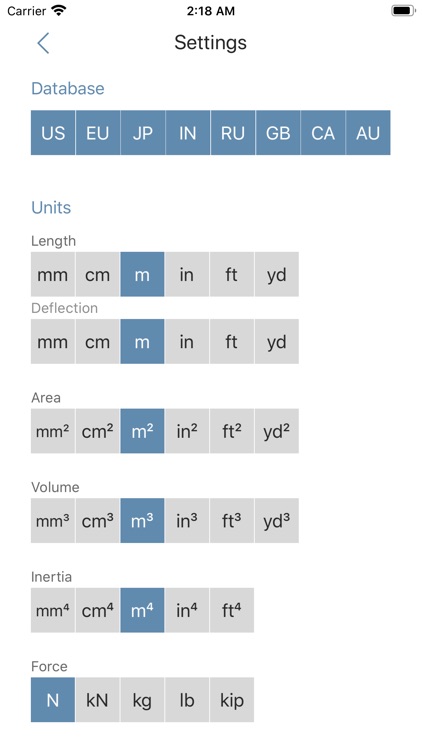The image size is (422, 750).
Task: Select the US database
Action: tap(53, 132)
